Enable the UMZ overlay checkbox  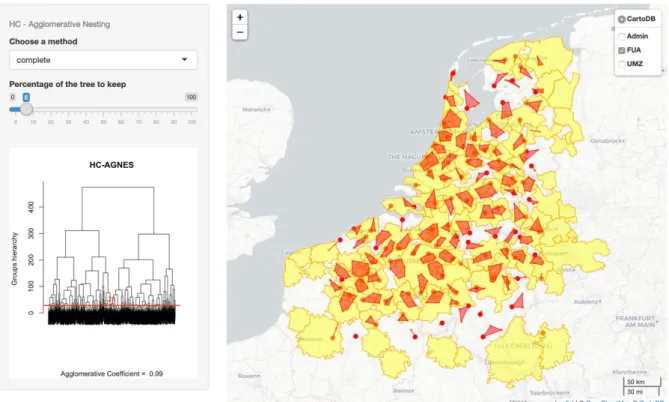(x=622, y=64)
